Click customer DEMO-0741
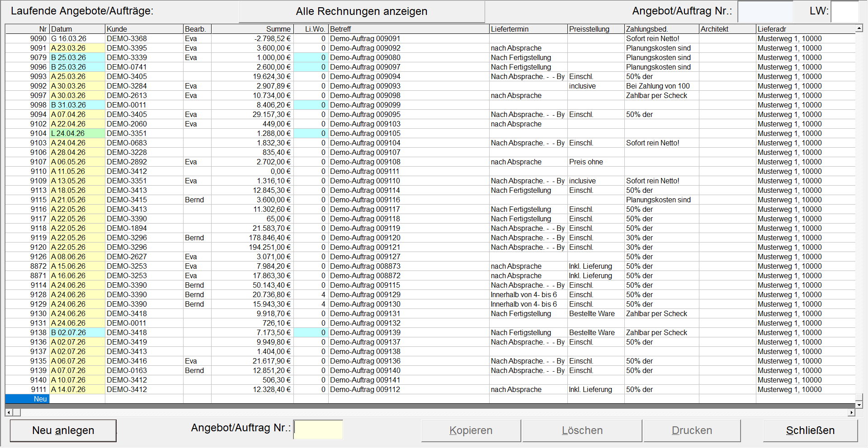868x448 pixels. (144, 67)
